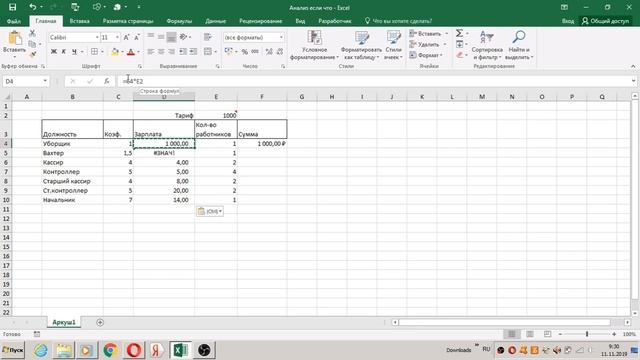Switch to the Формулы tab
The width and height of the screenshot is (640, 360).
[179, 21]
